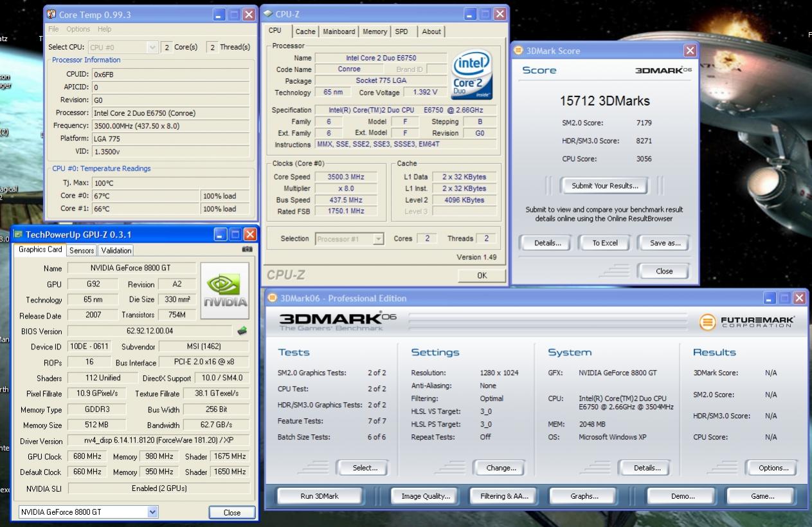Open the Options menu in Core Temp
Viewport: 812px width, 527px height.
point(78,29)
